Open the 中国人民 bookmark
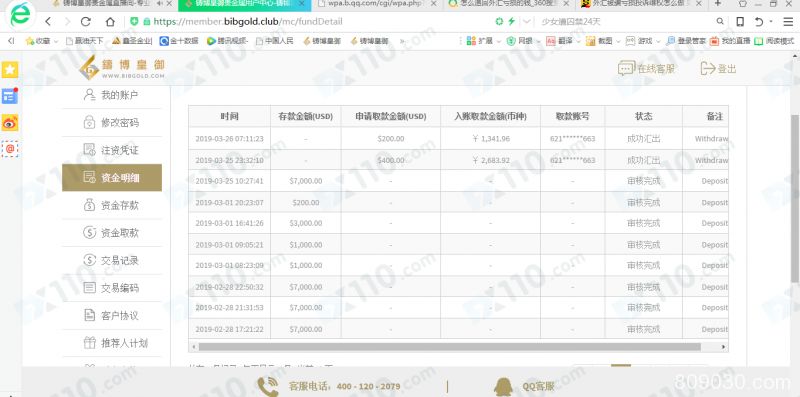Screen dimensions: 800x397 pos(274,41)
